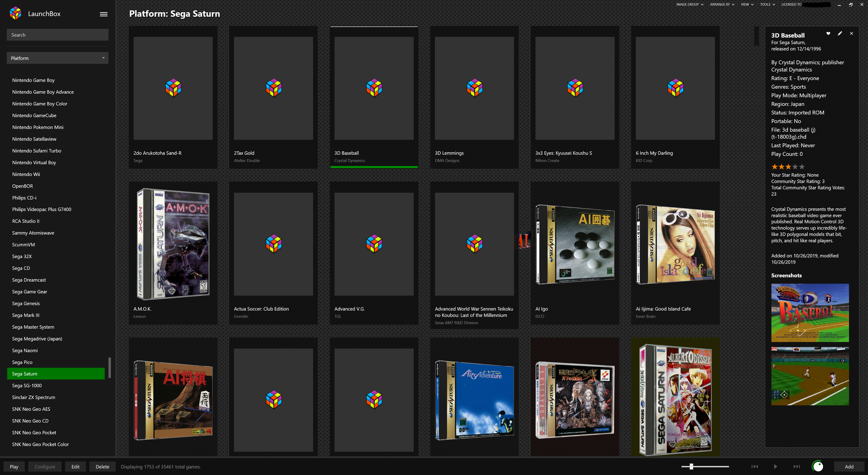Skip to previous track in music controls
This screenshot has width=868, height=475.
pos(755,467)
